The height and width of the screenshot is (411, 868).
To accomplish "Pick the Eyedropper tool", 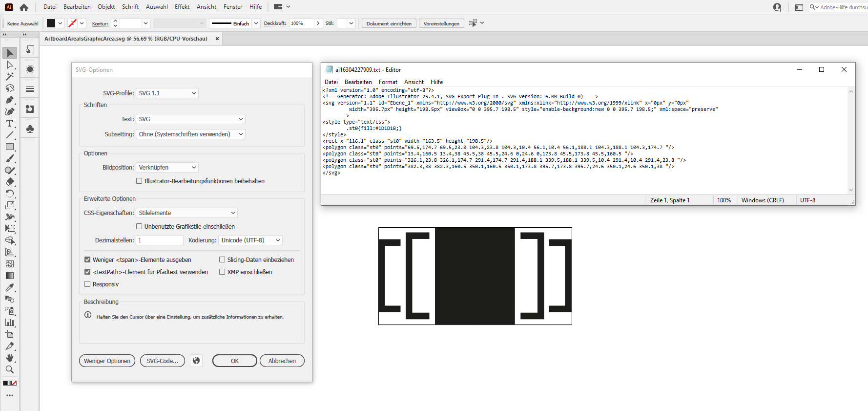I will [10, 287].
